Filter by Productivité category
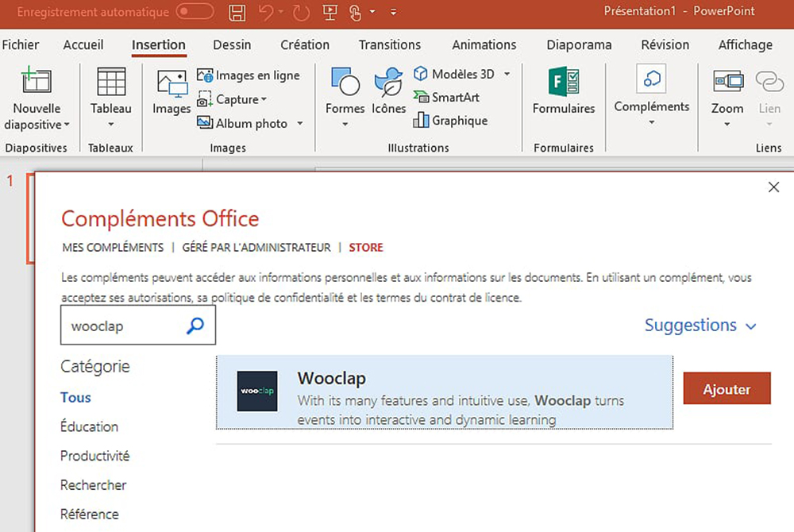The image size is (794, 532). [x=94, y=456]
